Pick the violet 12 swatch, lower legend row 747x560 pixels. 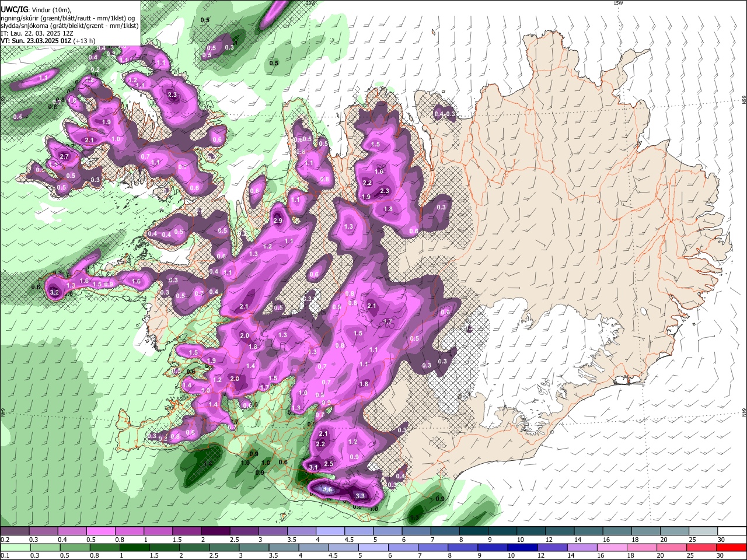point(552,547)
